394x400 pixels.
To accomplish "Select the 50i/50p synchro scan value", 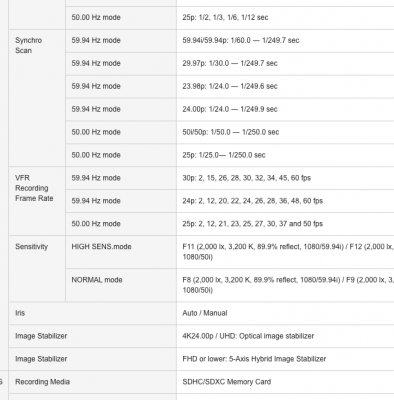I will 231,132.
